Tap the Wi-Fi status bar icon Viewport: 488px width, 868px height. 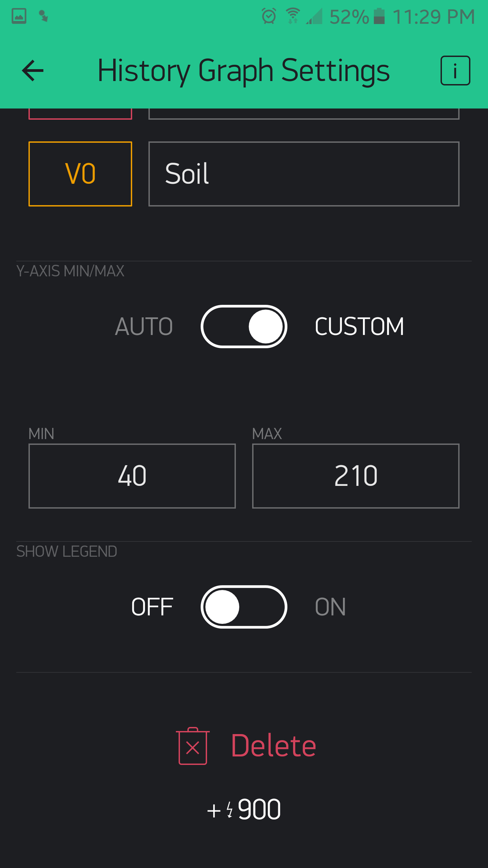pos(292,16)
